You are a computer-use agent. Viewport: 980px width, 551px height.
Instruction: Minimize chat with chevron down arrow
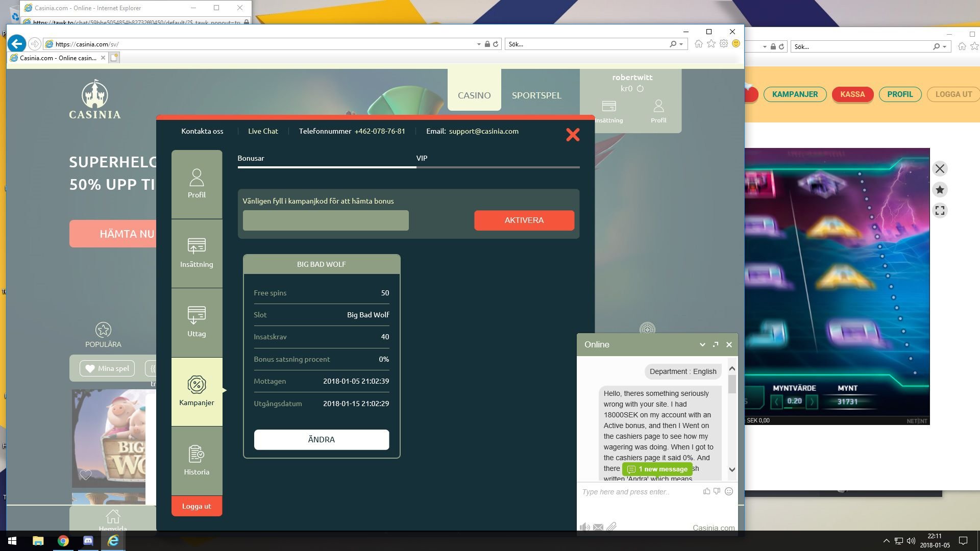(x=702, y=345)
